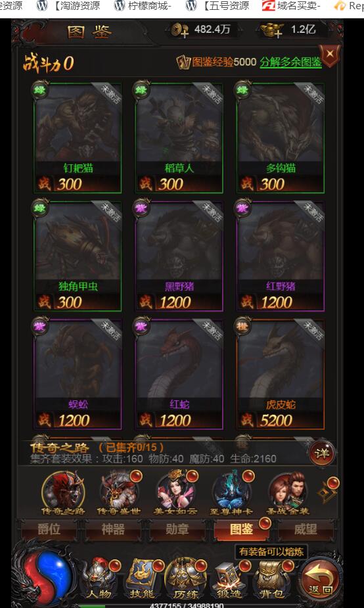Open the 历练 experience icon
Image resolution: width=364 pixels, height=608 pixels.
185,579
